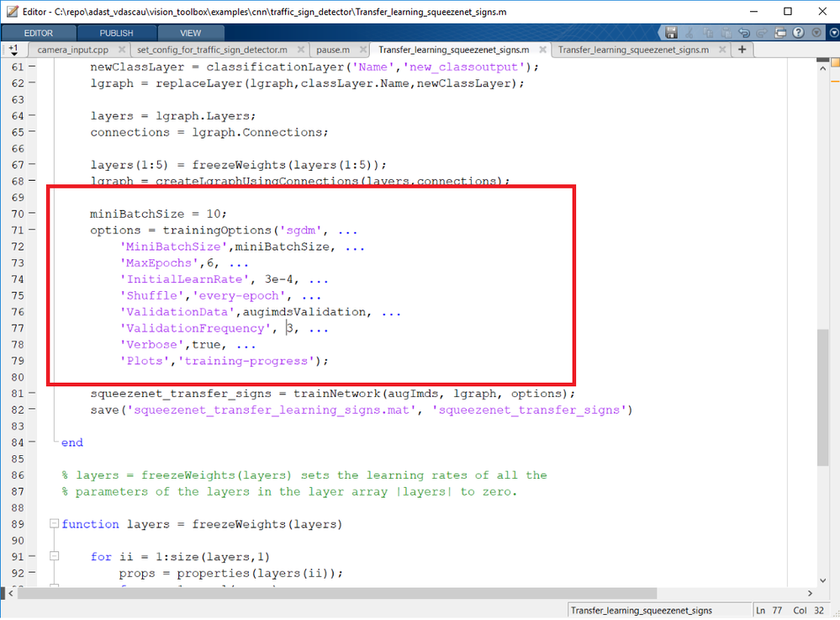Click the Col 32 status bar indicator
The width and height of the screenshot is (840, 620).
(808, 611)
